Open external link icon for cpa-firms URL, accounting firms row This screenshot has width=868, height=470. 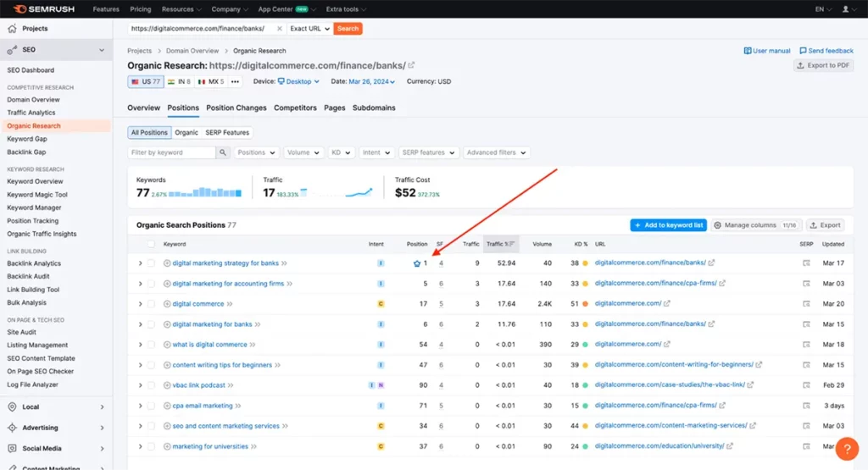[x=722, y=283]
